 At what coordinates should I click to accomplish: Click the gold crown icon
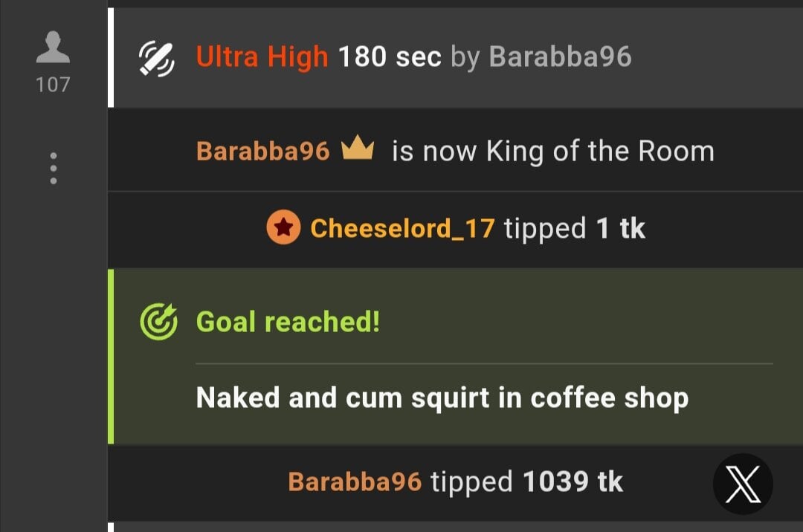(x=358, y=147)
